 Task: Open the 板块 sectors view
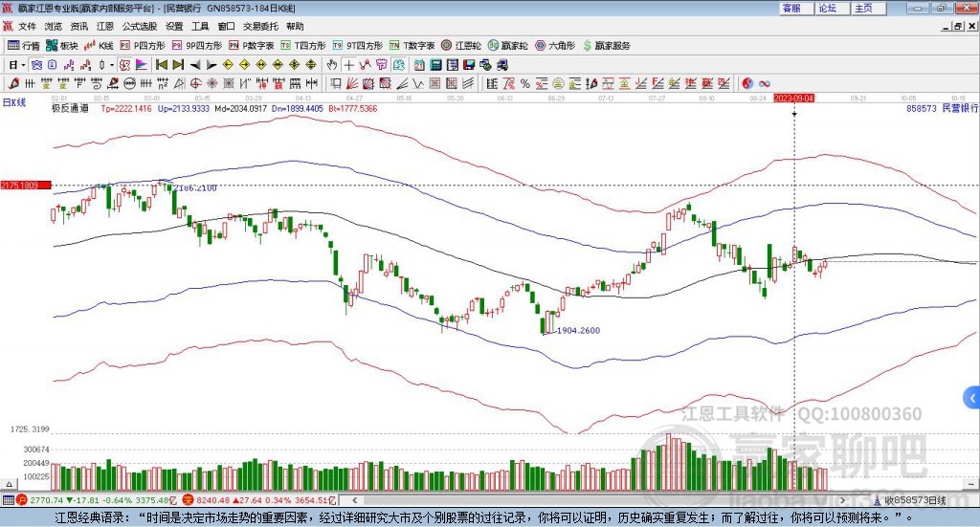pyautogui.click(x=62, y=46)
